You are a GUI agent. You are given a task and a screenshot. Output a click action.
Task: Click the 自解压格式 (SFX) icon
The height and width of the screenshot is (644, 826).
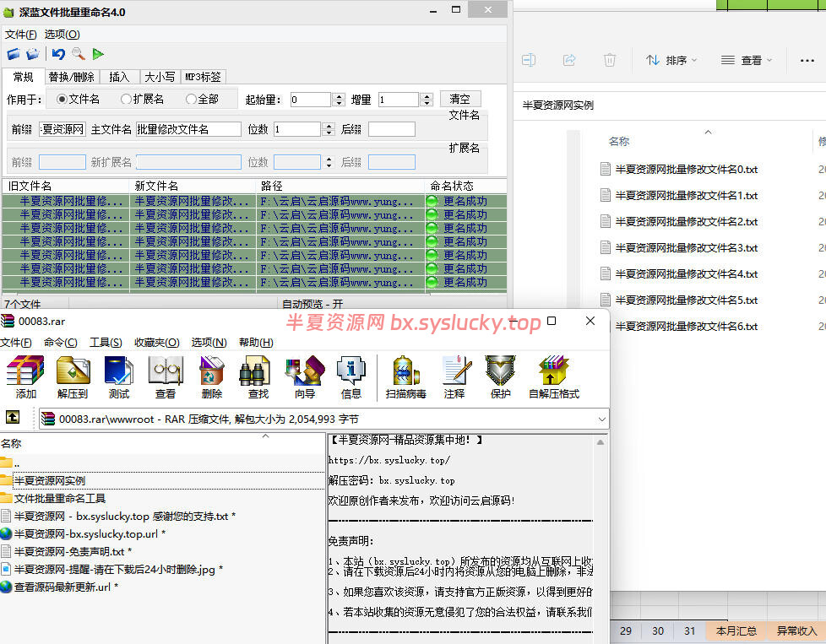point(554,377)
